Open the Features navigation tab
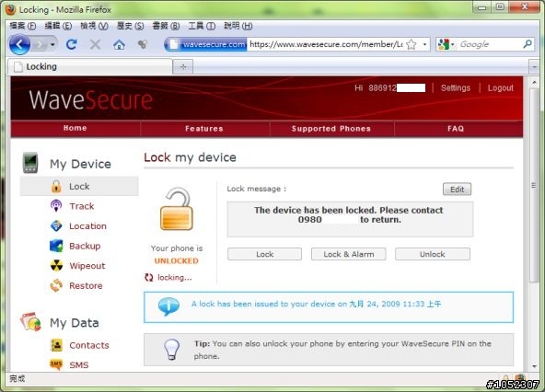Image resolution: width=545 pixels, height=392 pixels. point(204,129)
